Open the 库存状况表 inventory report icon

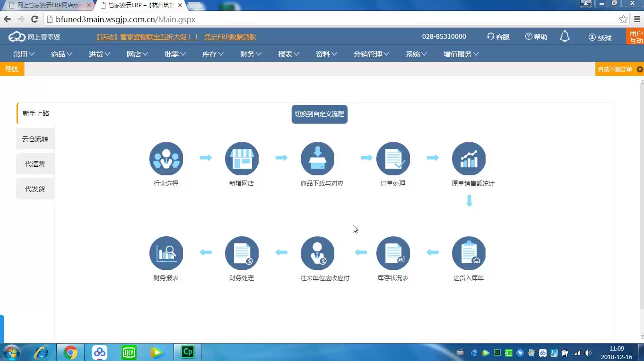393,253
